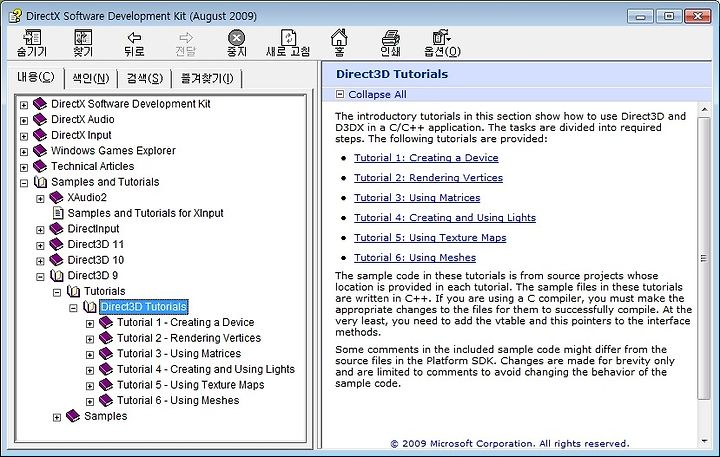This screenshot has height=457, width=720.
Task: Switch to the 색인(N) index tab
Action: click(90, 79)
